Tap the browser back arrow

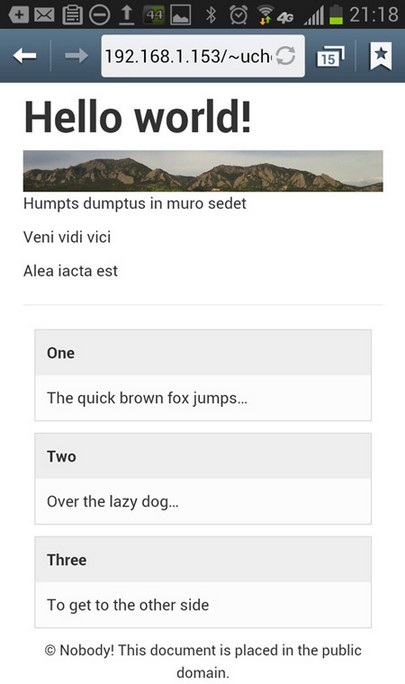[x=24, y=56]
